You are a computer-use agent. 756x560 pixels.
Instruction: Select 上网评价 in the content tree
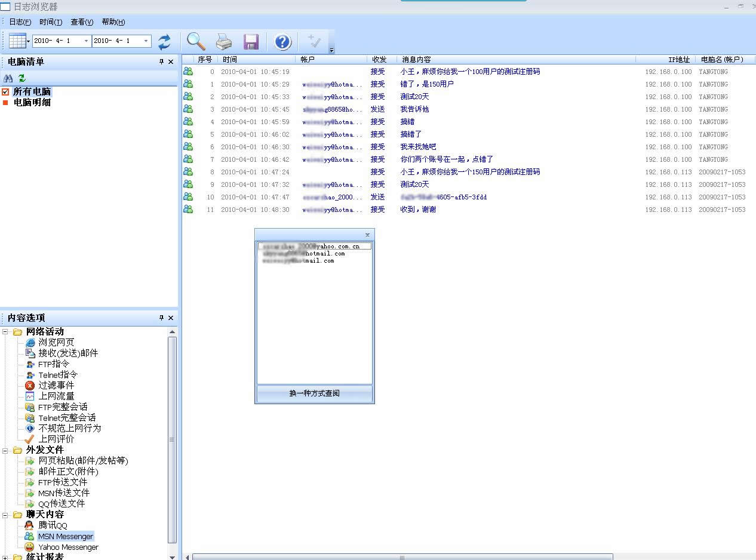(x=57, y=439)
